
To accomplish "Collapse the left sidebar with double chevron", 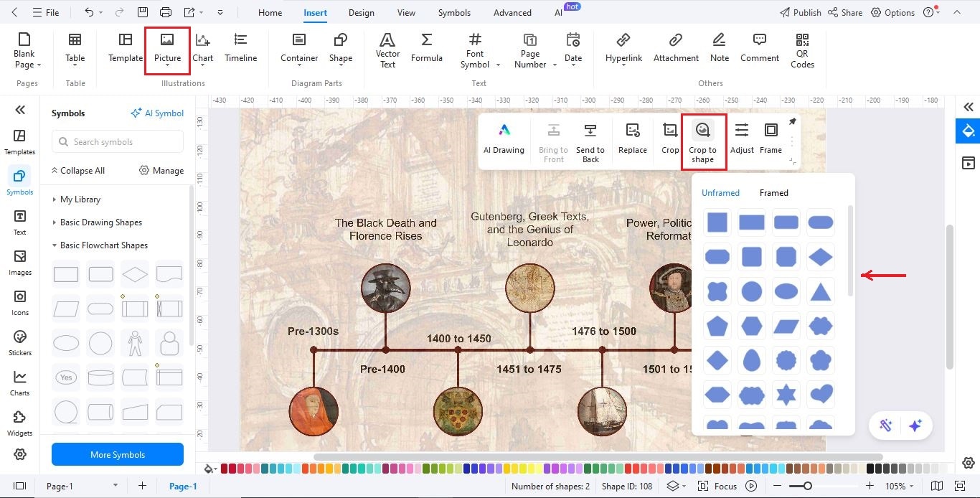I will coord(20,110).
